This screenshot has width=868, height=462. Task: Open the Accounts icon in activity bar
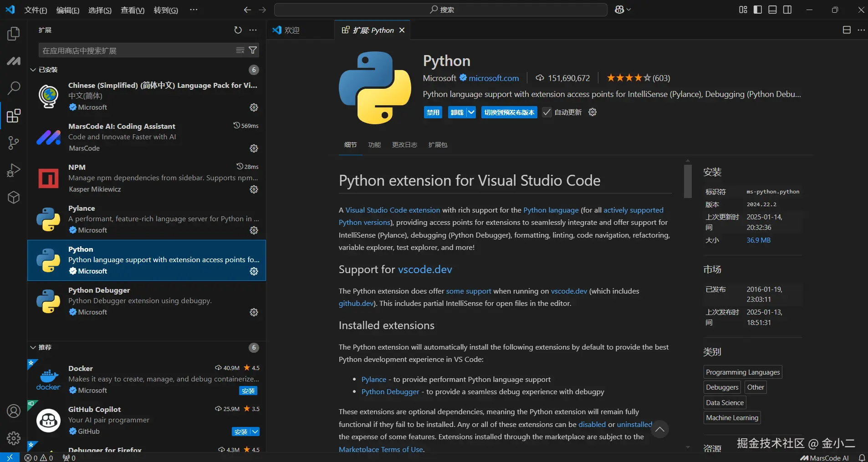tap(14, 411)
